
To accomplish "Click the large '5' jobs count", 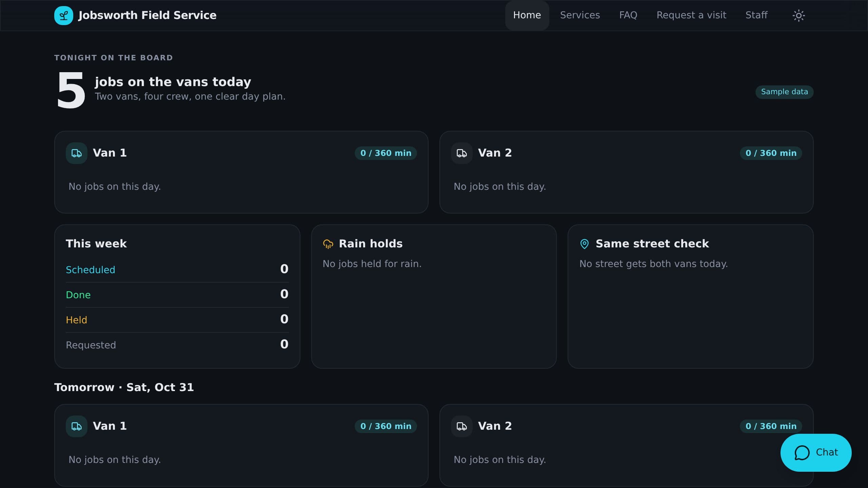I will [71, 90].
